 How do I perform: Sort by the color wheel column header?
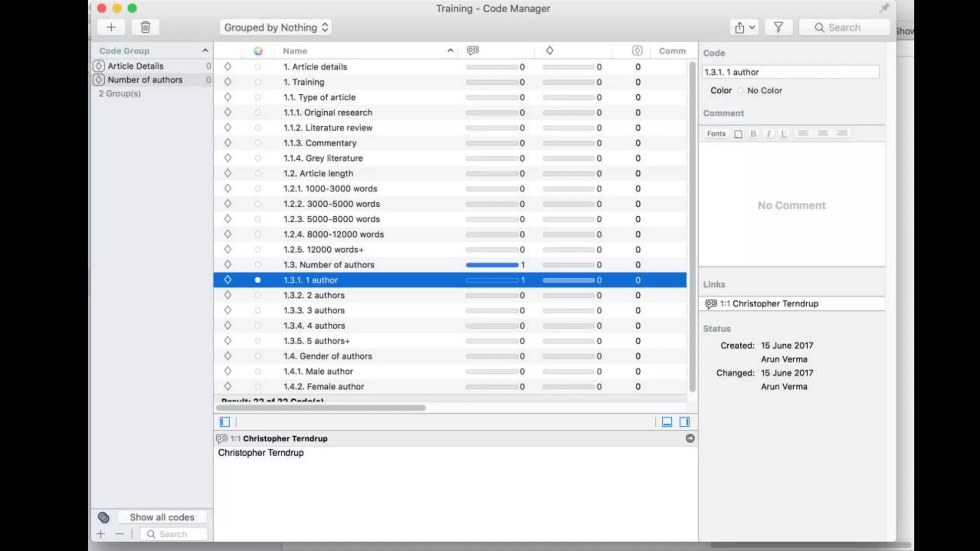(258, 51)
